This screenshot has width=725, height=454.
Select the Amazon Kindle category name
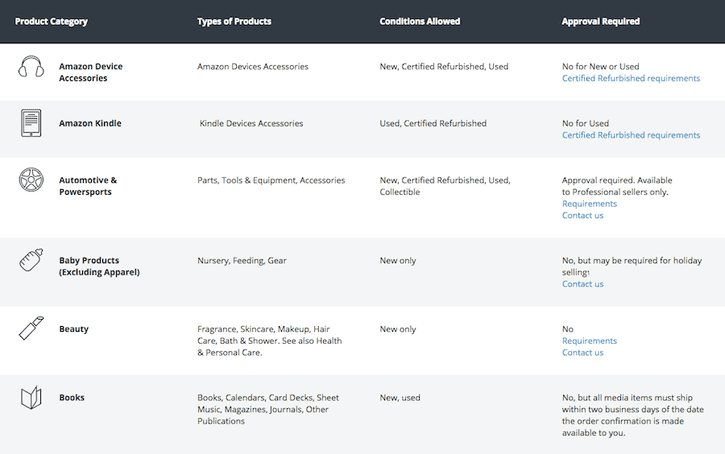pyautogui.click(x=90, y=124)
